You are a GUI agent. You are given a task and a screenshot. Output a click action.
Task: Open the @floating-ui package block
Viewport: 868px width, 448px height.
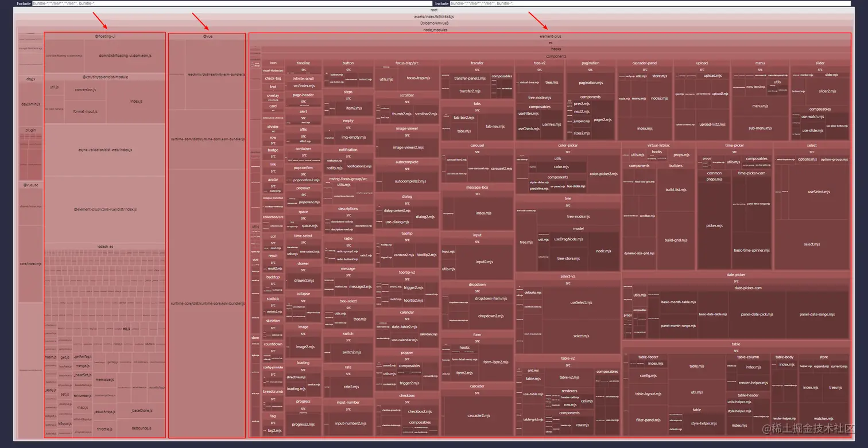[x=105, y=36]
